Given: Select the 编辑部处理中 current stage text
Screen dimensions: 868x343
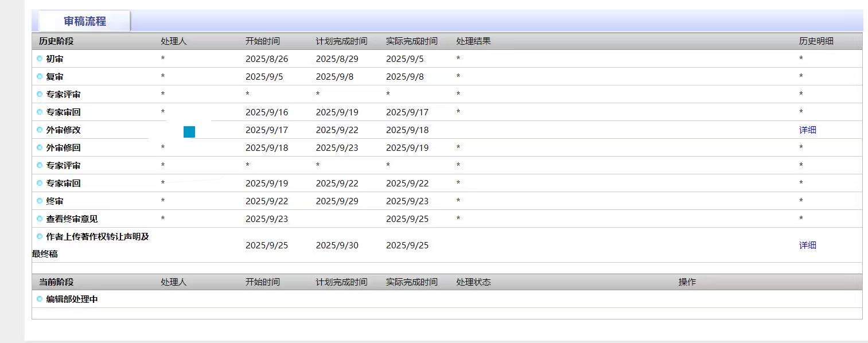Looking at the screenshot, I should [72, 299].
